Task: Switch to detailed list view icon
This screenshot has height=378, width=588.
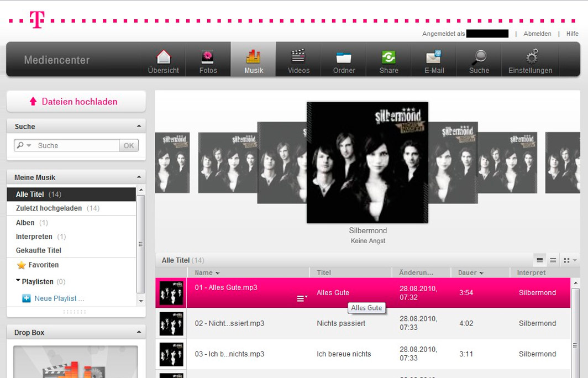Action: tap(539, 260)
